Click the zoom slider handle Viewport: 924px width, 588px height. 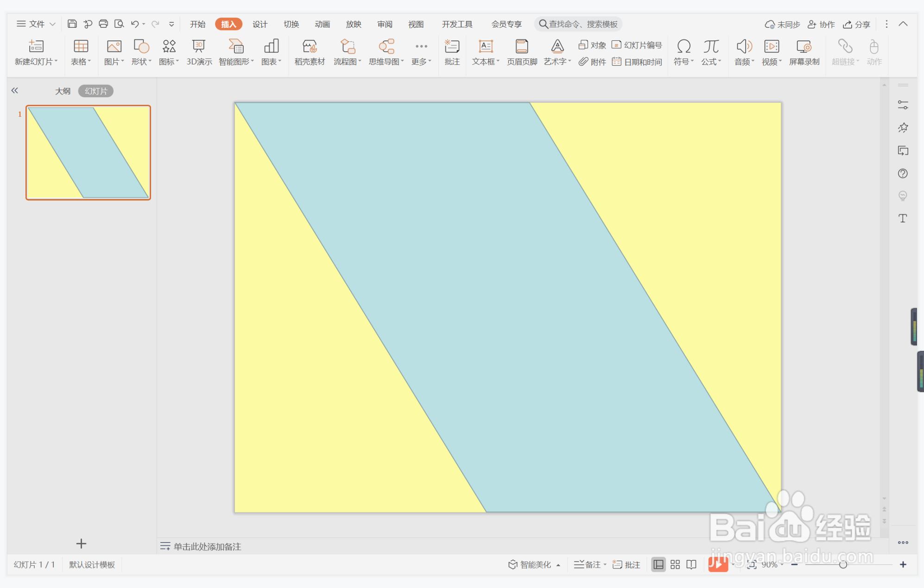[x=843, y=564]
